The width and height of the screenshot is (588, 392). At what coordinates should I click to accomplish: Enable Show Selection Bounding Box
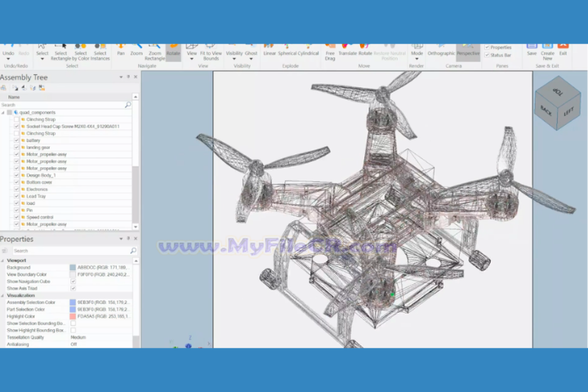pyautogui.click(x=73, y=323)
